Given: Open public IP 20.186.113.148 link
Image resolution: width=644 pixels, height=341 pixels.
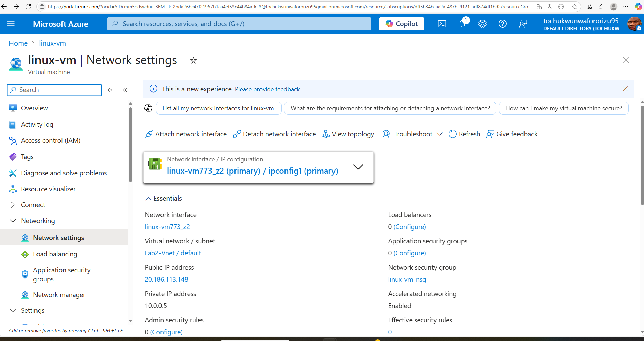Looking at the screenshot, I should (x=167, y=279).
